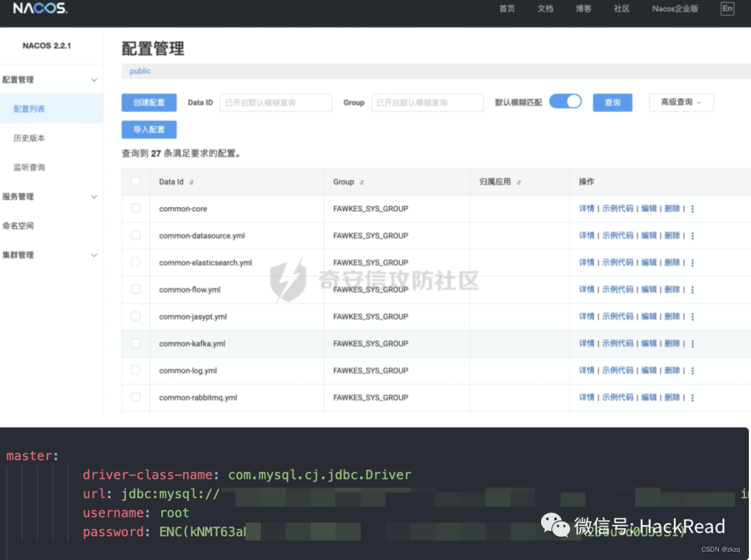Select 配置列表 in the sidebar
Viewport: 751px width, 560px height.
pyautogui.click(x=51, y=108)
